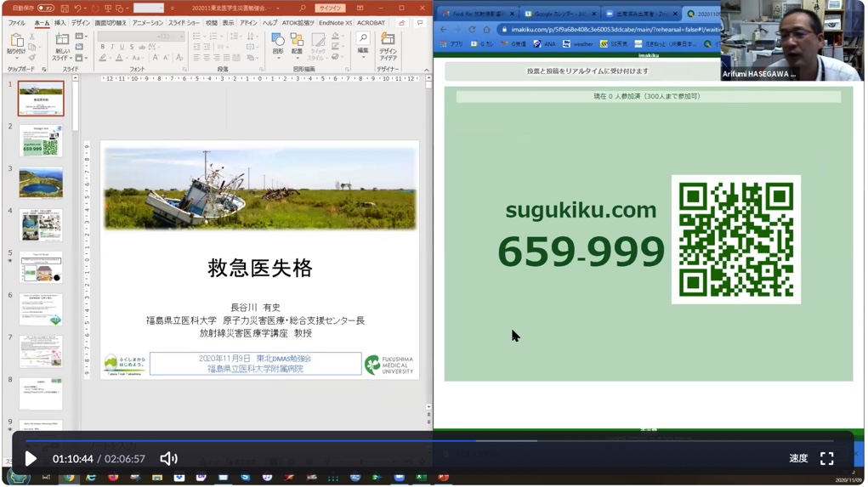Mute the video player volume
This screenshot has height=487, width=868.
(x=168, y=459)
